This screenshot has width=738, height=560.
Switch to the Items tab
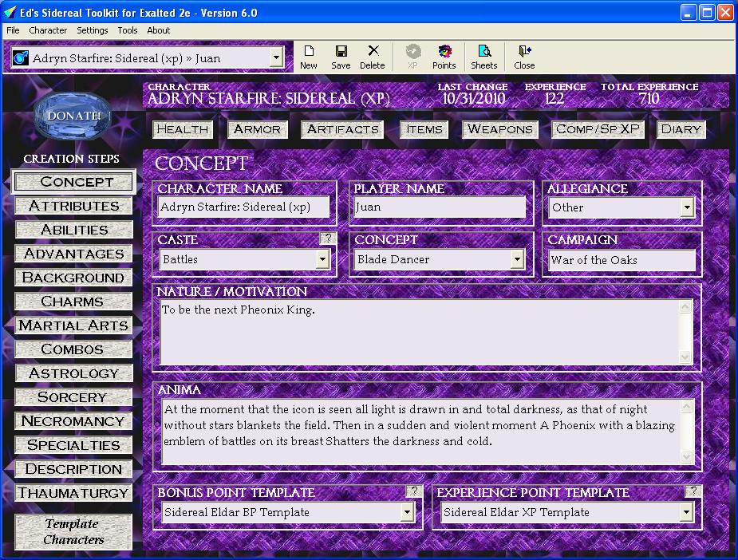click(424, 129)
